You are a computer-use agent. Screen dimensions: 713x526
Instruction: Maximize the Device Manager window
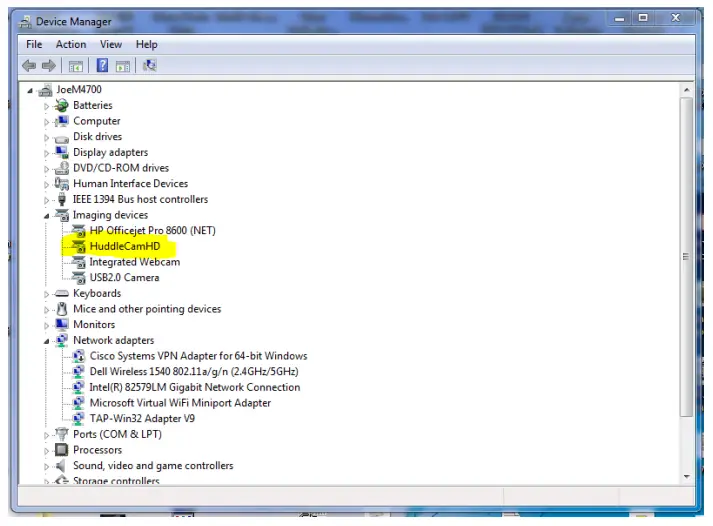(643, 18)
